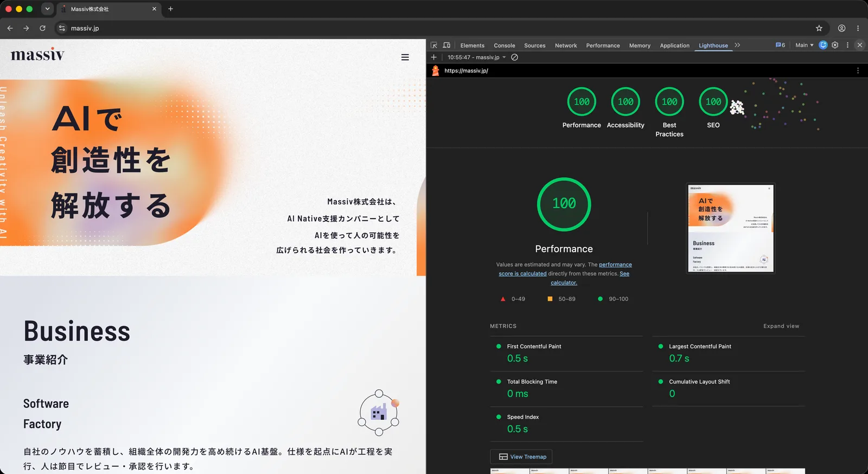This screenshot has height=474, width=868.
Task: Open DevTools customize three-dot menu
Action: (x=847, y=45)
